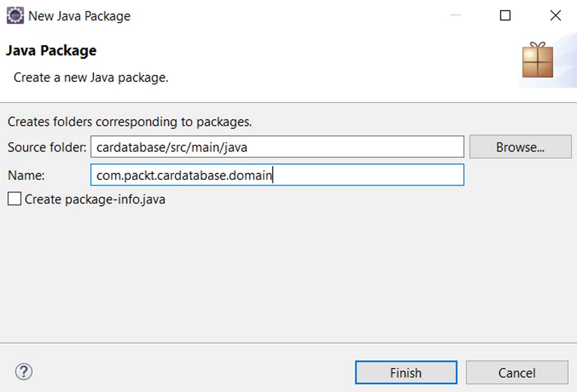
Task: Click the 'Create a new Java package.' description
Action: tap(91, 77)
